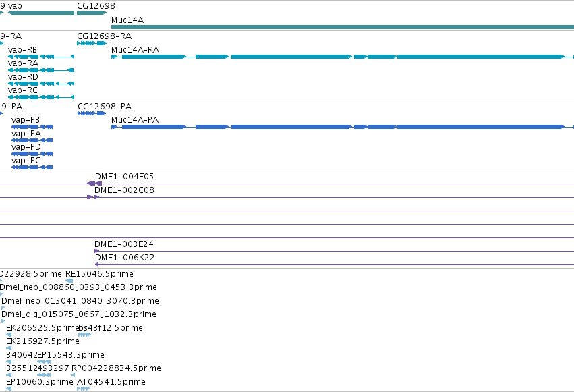Select the Muc14A gene bar

pyautogui.click(x=343, y=27)
